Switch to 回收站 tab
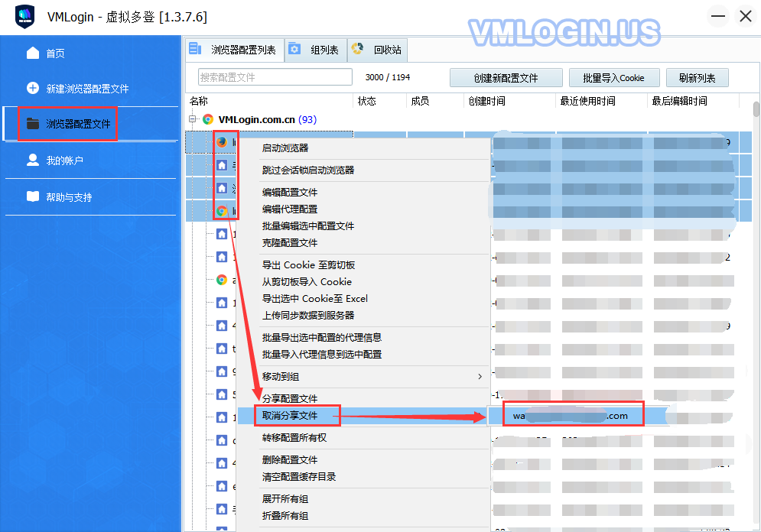The height and width of the screenshot is (532, 761). tap(378, 50)
